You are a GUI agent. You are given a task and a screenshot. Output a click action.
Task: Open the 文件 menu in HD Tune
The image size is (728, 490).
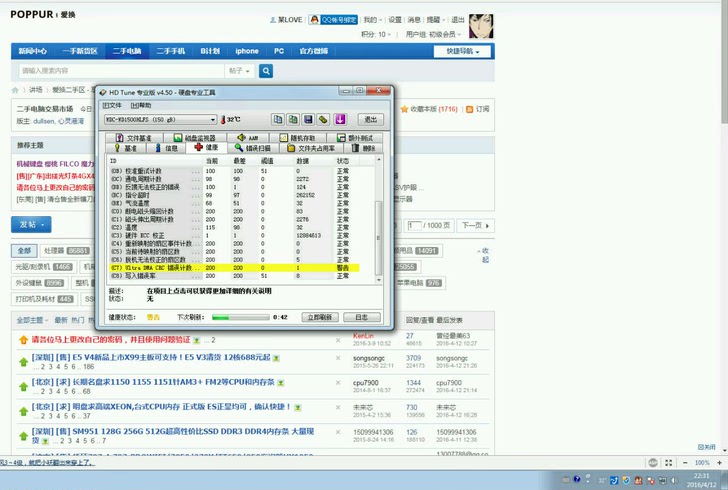[112, 105]
